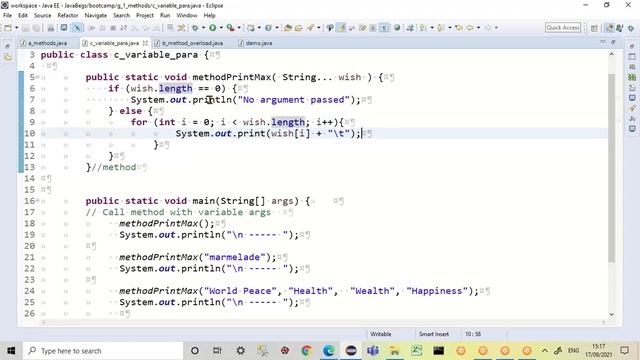Open the Windows Start menu
The height and width of the screenshot is (360, 640).
click(x=11, y=351)
